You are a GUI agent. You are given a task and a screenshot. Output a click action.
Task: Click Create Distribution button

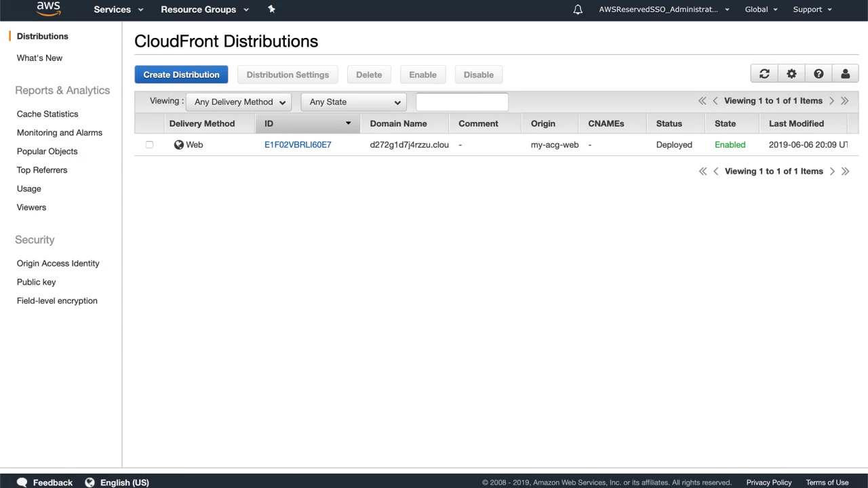tap(181, 75)
